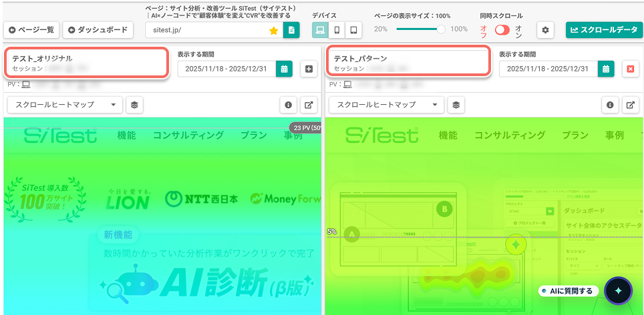The height and width of the screenshot is (315, 644).
Task: Click コンサルティング in the left preview menu
Action: point(188,135)
